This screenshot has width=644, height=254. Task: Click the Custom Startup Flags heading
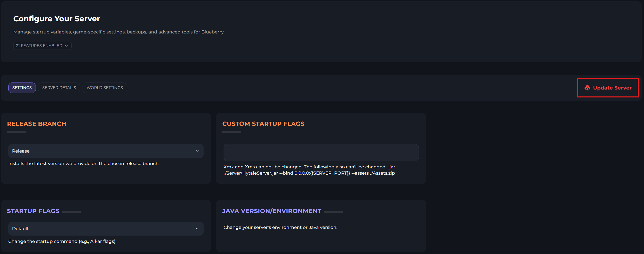click(263, 124)
